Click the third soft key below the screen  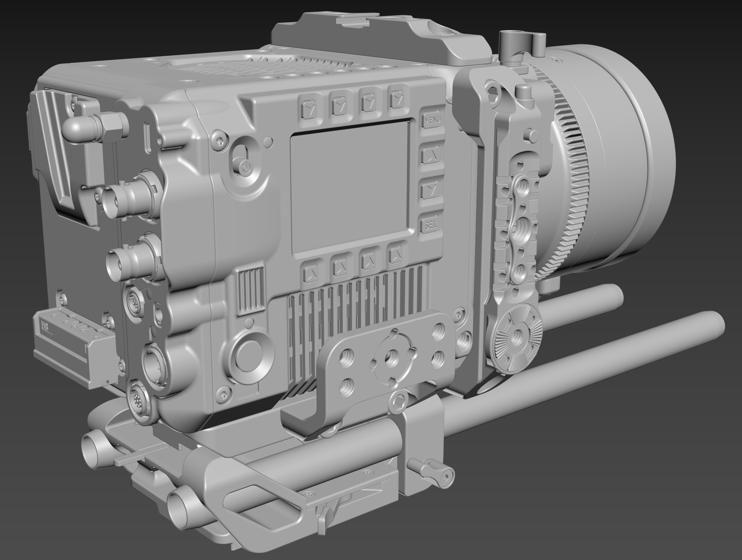pyautogui.click(x=369, y=262)
